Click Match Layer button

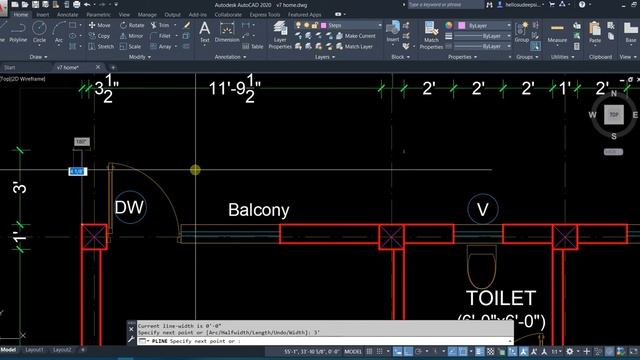tap(354, 47)
